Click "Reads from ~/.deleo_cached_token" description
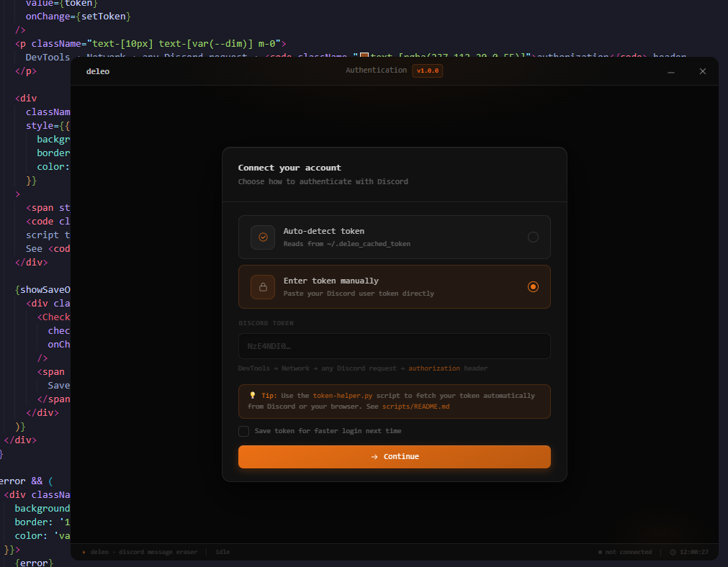This screenshot has width=728, height=567. point(347,244)
